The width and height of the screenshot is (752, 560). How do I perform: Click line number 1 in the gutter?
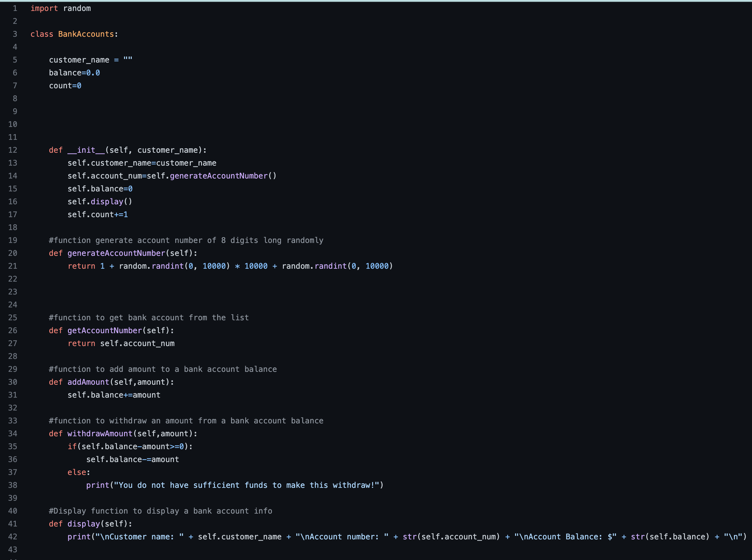pyautogui.click(x=15, y=8)
